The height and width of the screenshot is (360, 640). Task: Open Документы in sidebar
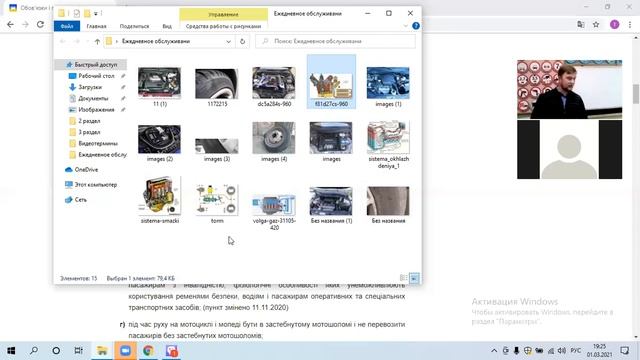pyautogui.click(x=93, y=98)
